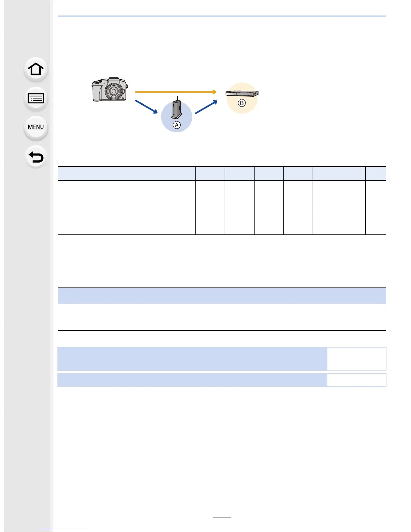Click the circled letter B label

(242, 103)
